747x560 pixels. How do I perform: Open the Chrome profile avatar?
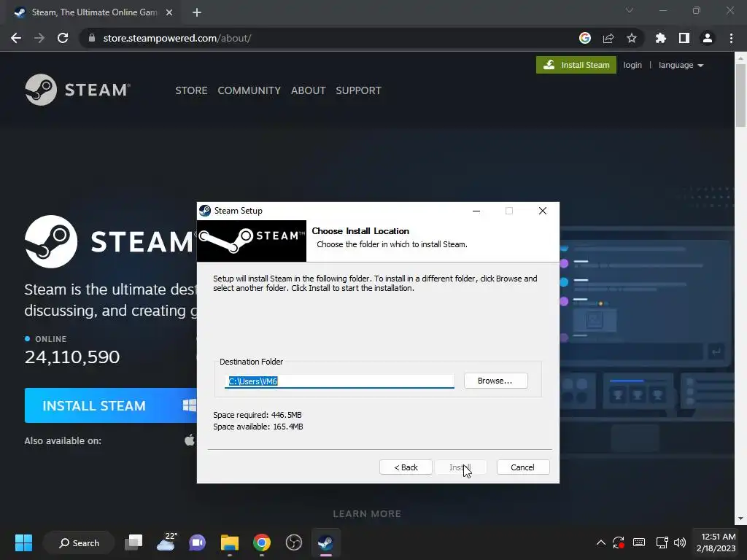click(x=708, y=38)
